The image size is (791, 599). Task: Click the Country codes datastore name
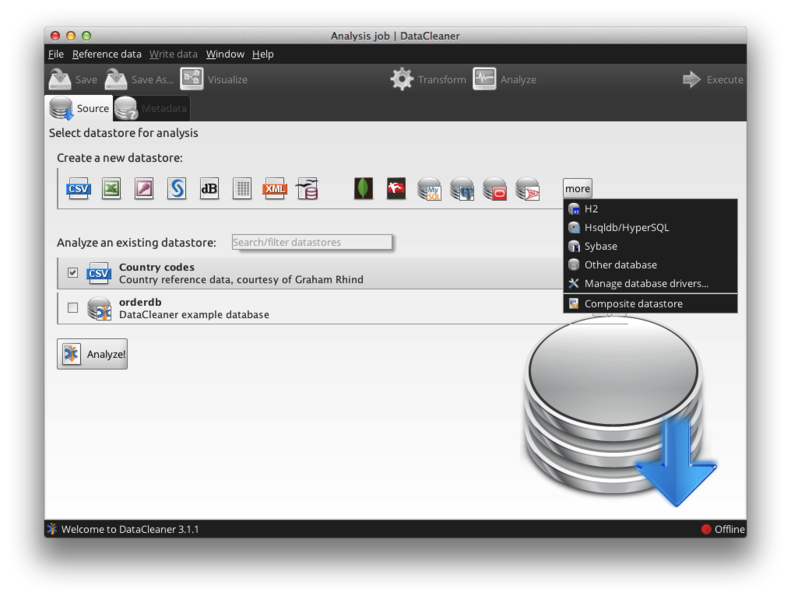pos(156,267)
